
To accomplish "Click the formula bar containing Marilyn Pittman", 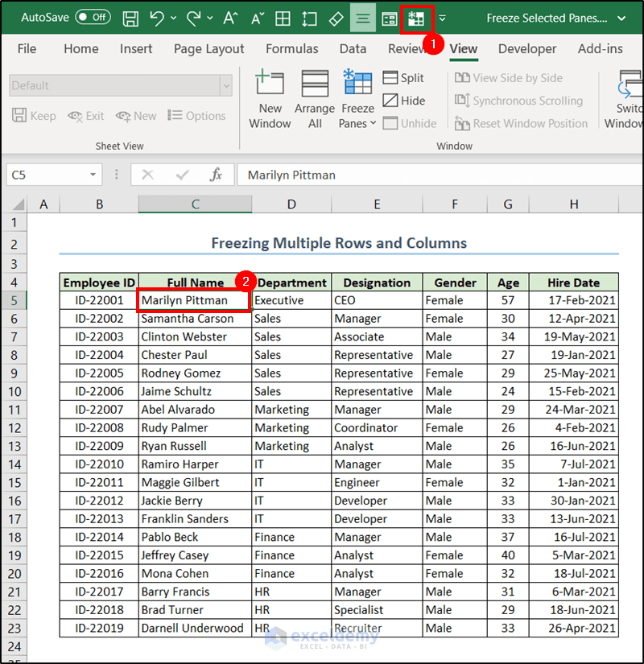I will (x=362, y=174).
